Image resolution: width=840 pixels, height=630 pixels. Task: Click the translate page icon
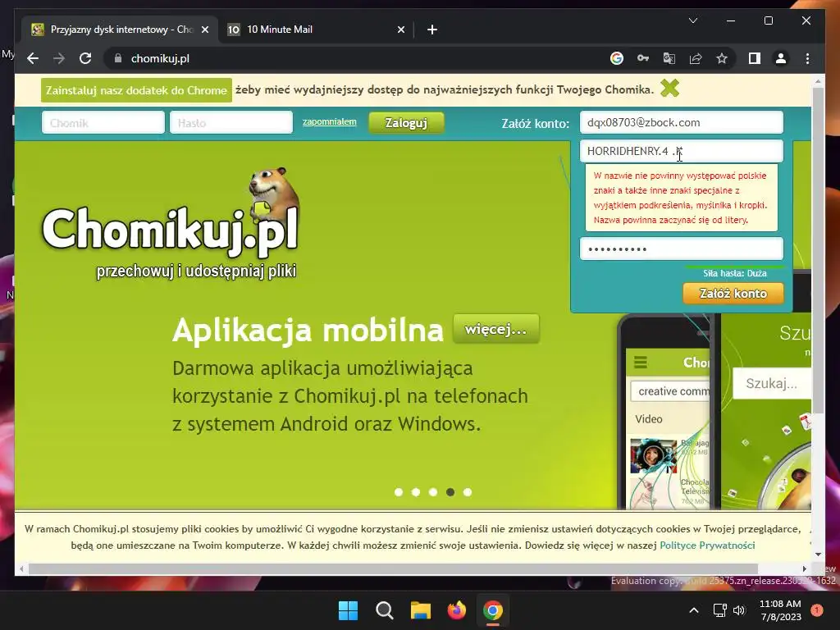pos(669,58)
